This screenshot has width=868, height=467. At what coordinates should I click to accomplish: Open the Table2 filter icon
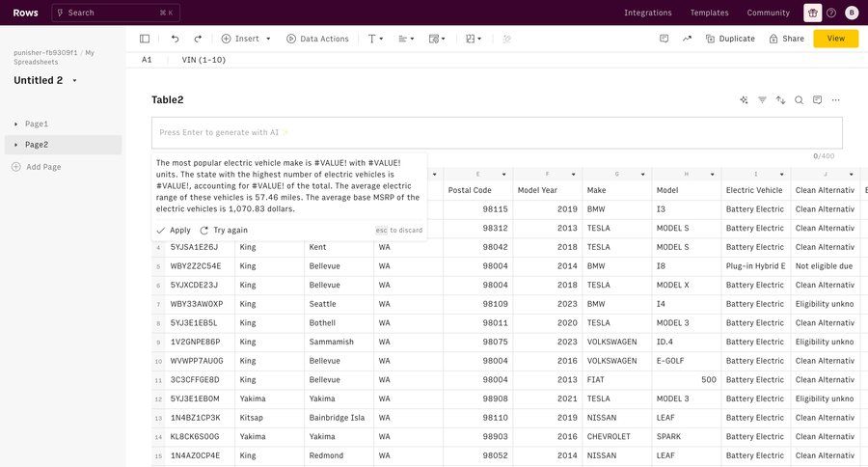click(x=762, y=100)
